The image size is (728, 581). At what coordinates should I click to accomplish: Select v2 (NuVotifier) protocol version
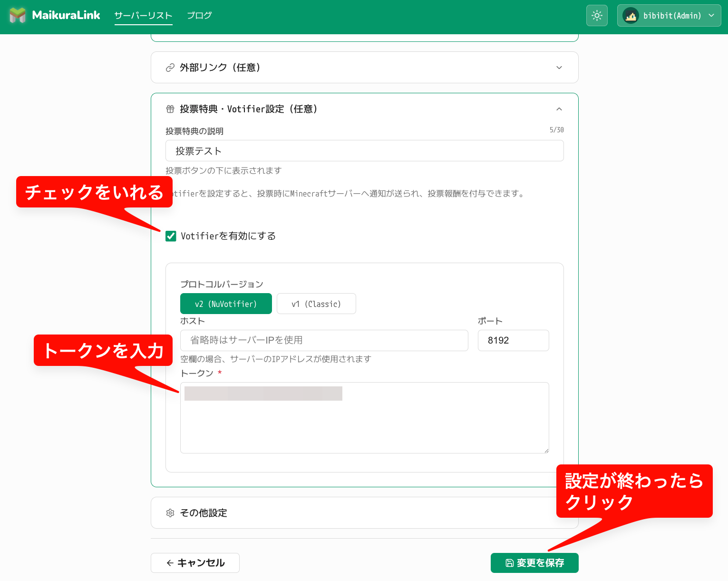(226, 304)
